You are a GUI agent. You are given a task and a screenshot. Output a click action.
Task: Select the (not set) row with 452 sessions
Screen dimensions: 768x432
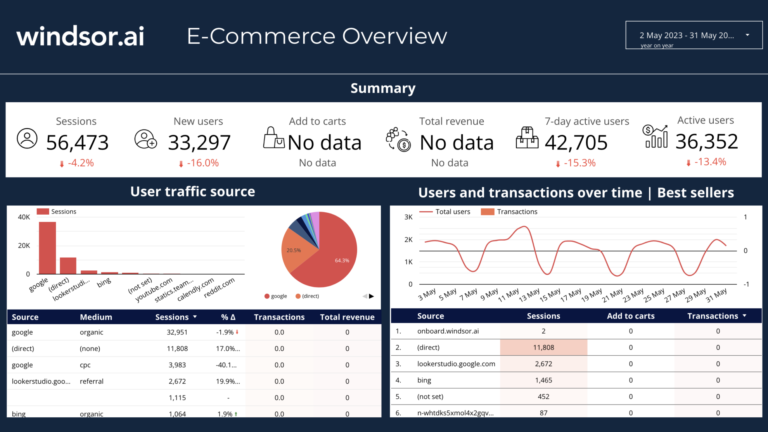pos(576,396)
